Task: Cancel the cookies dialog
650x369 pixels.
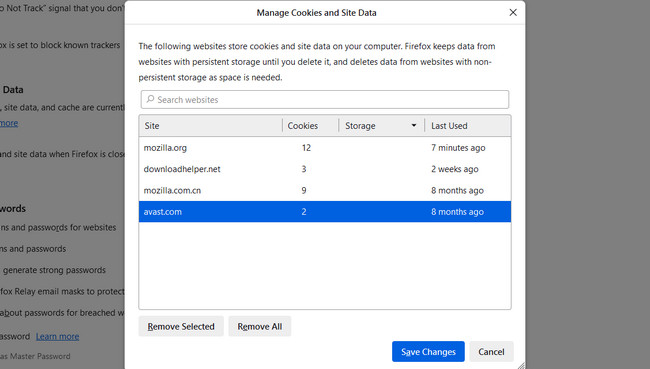Action: (491, 352)
